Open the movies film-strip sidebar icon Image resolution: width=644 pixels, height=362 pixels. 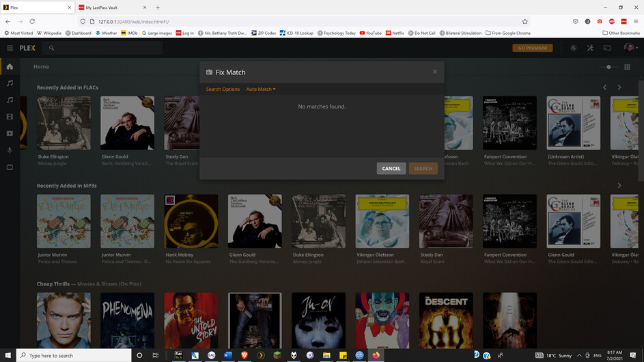point(10,117)
